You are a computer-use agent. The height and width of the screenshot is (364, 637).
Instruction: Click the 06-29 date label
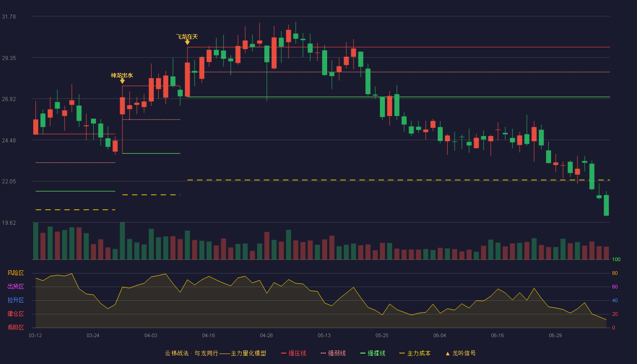[x=555, y=335]
